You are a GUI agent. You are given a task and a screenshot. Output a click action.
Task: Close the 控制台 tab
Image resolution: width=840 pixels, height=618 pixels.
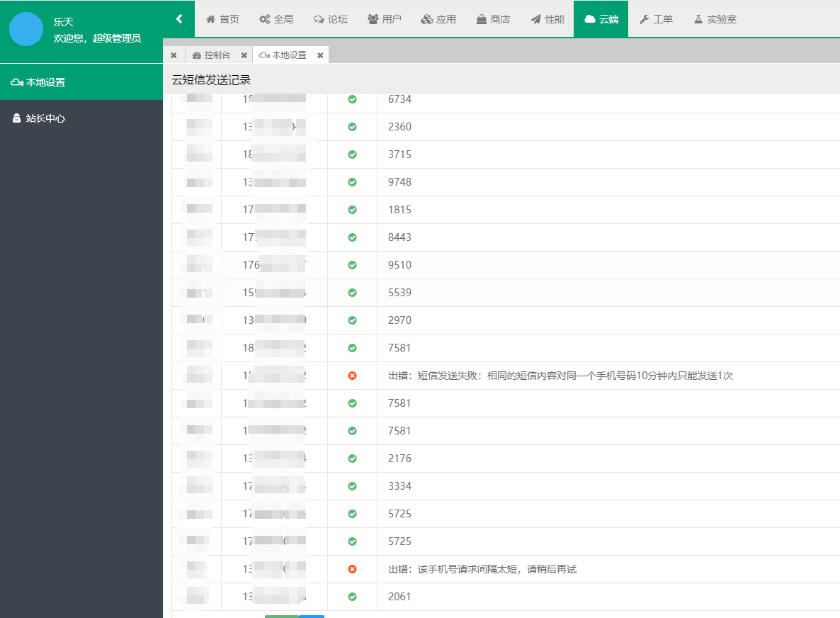(244, 55)
